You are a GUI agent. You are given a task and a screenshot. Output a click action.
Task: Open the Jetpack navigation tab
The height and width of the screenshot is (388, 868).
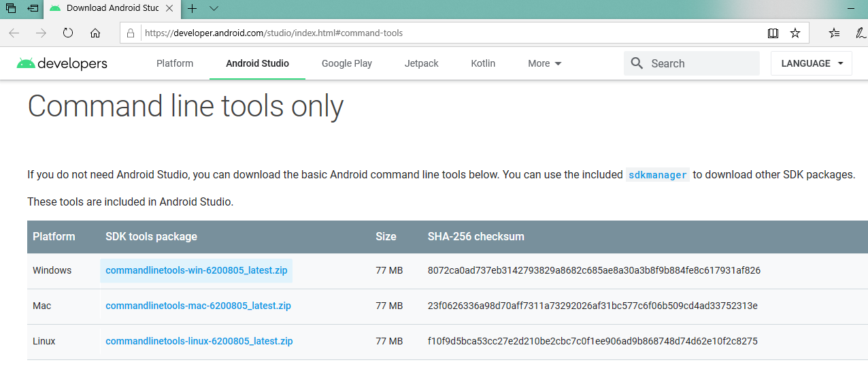click(x=422, y=63)
